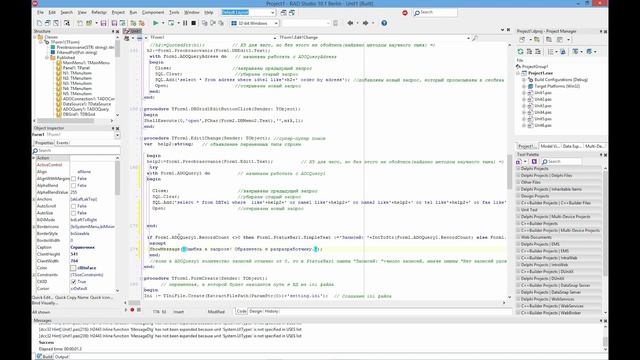Switch to the Build tab in Messages panel
640x360 pixels.
[45, 357]
